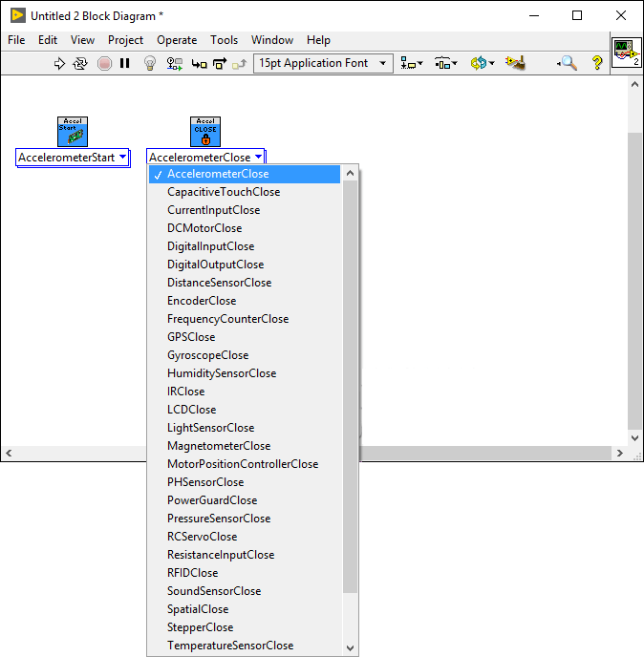
Task: Click the Step Out icon
Action: point(240,64)
